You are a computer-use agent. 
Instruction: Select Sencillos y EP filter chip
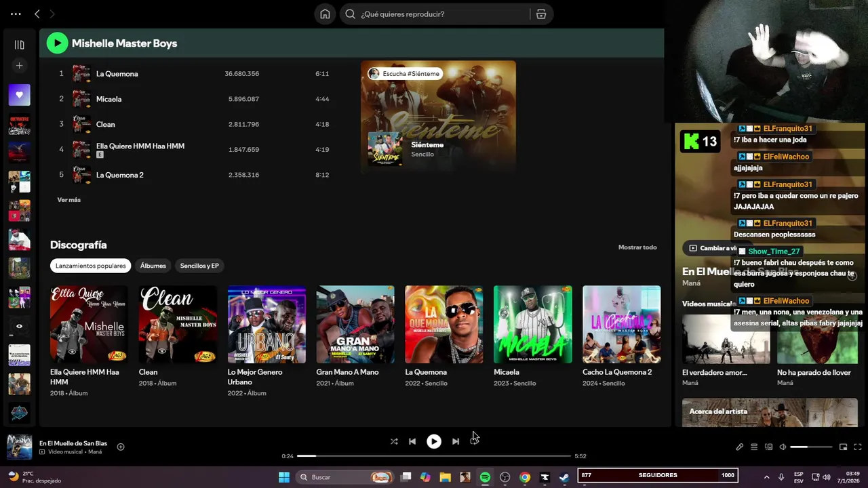click(x=199, y=266)
